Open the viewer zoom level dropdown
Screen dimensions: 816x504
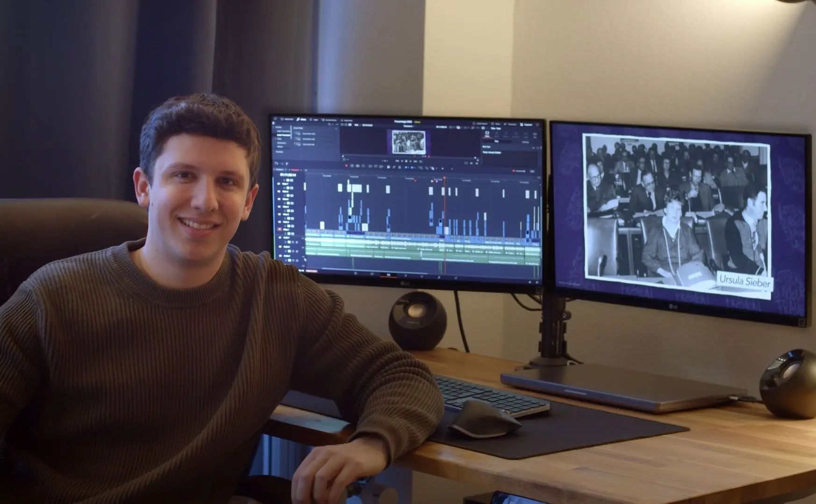pos(356,125)
